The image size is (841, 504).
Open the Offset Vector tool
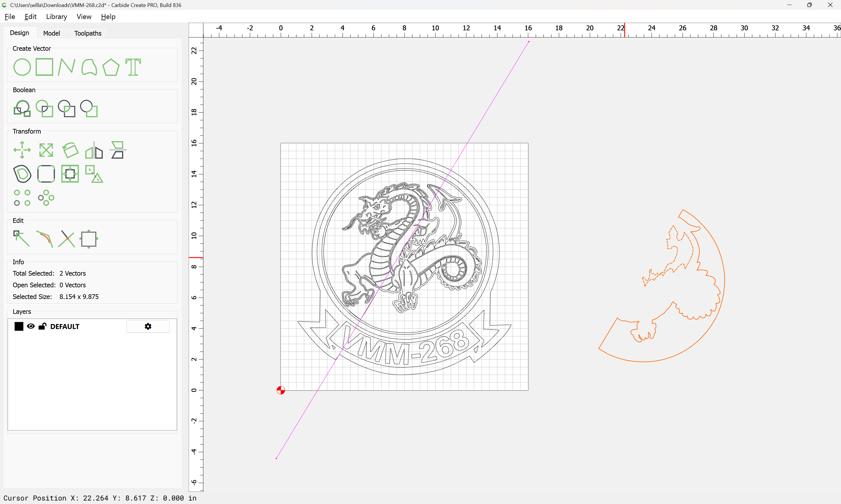(x=22, y=174)
